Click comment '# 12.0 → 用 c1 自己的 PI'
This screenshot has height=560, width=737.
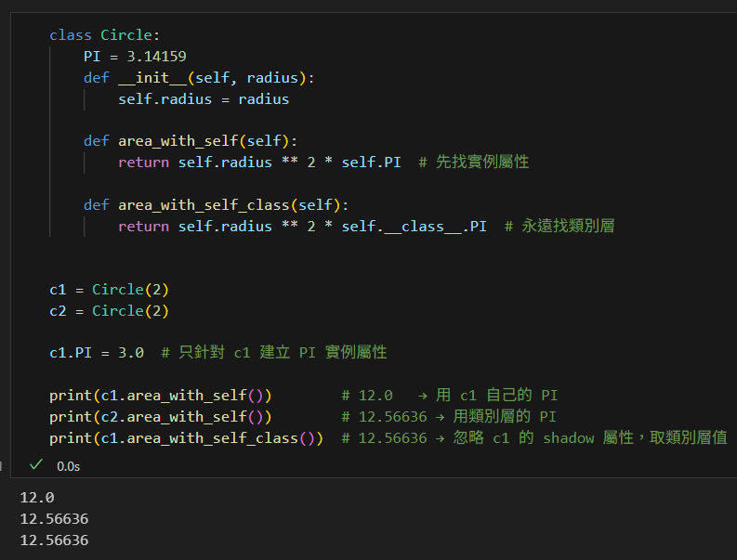click(x=450, y=396)
